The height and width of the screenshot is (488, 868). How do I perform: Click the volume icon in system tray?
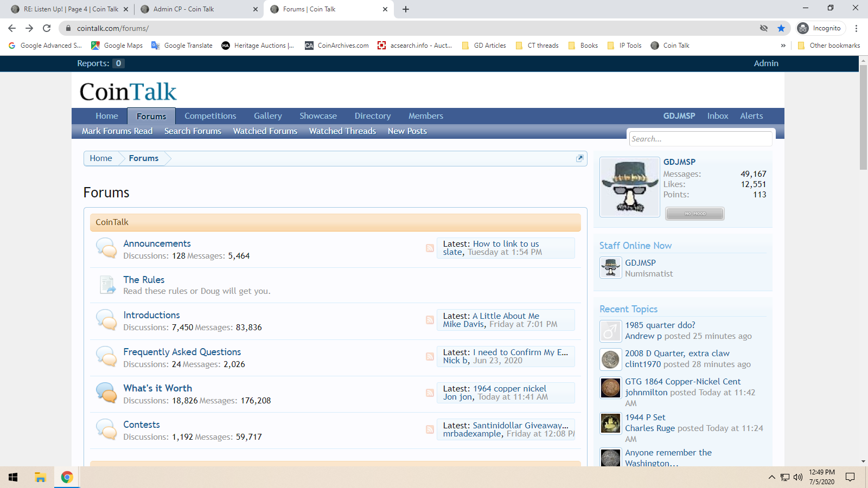click(x=798, y=477)
